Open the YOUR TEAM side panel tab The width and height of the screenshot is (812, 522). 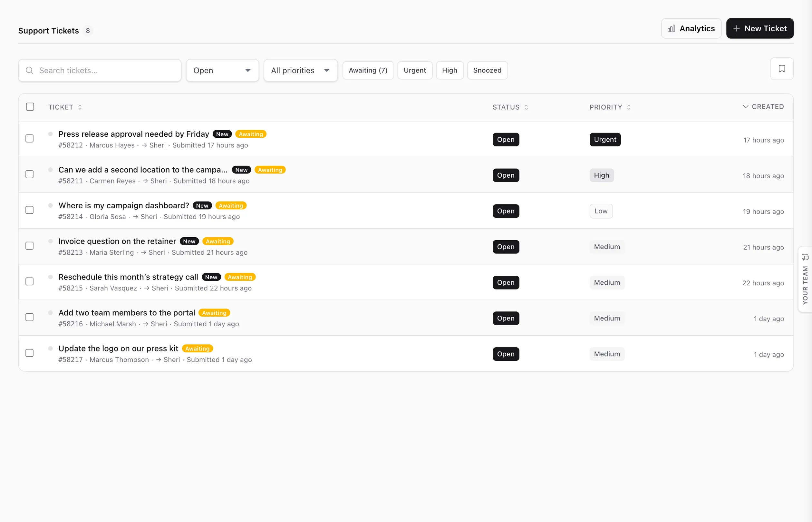(805, 279)
